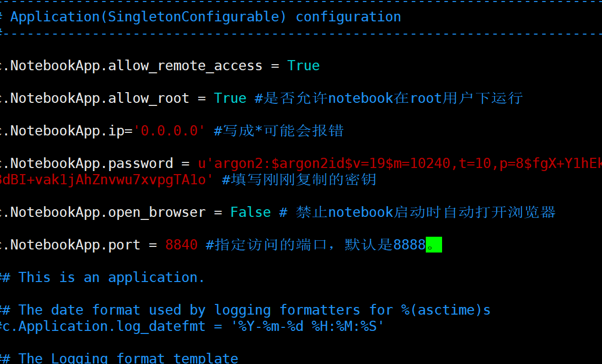Screen dimensions: 602x364
Task: Click the 'This is an application.' comment
Action: pos(111,277)
